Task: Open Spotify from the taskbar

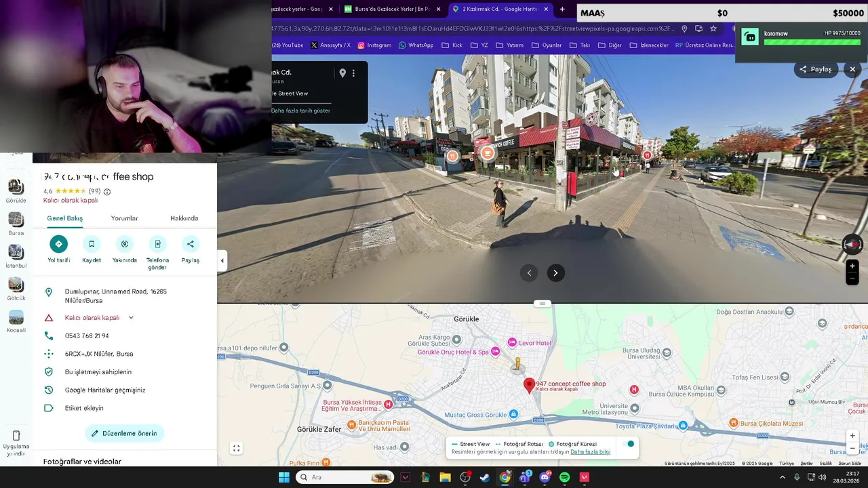Action: [x=565, y=477]
